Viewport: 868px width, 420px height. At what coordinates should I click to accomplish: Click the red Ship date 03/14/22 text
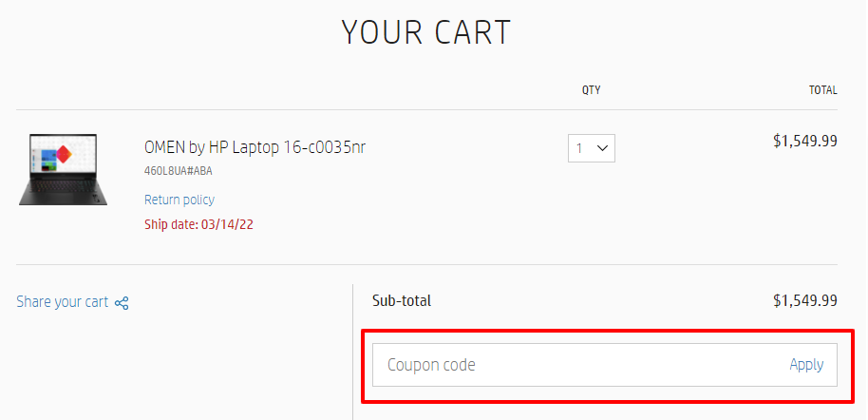pos(198,225)
